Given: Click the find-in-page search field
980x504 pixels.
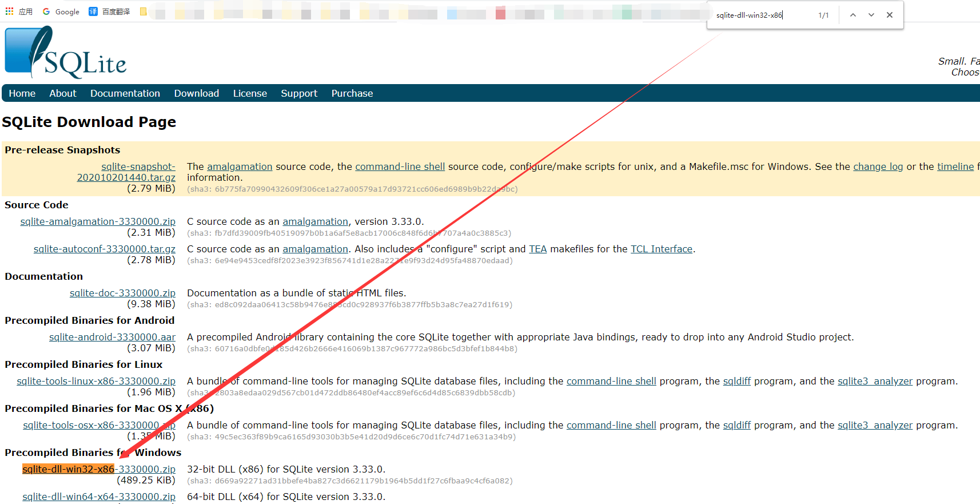Looking at the screenshot, I should (x=762, y=15).
